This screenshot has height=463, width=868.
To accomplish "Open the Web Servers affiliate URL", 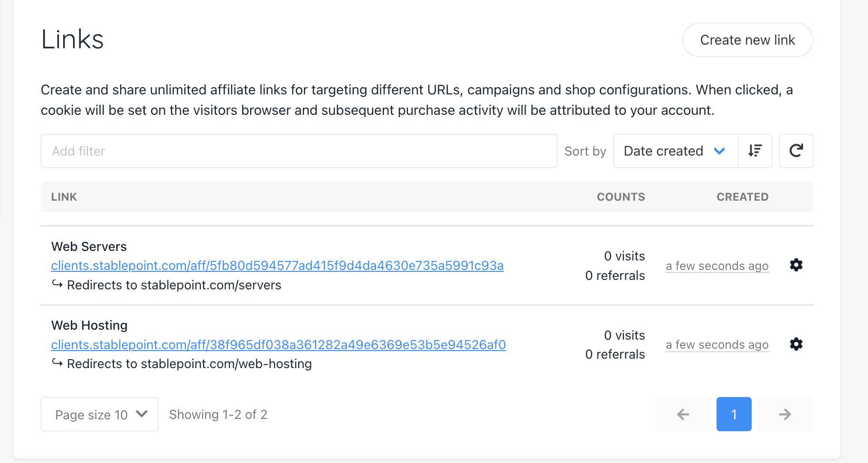I will (277, 266).
